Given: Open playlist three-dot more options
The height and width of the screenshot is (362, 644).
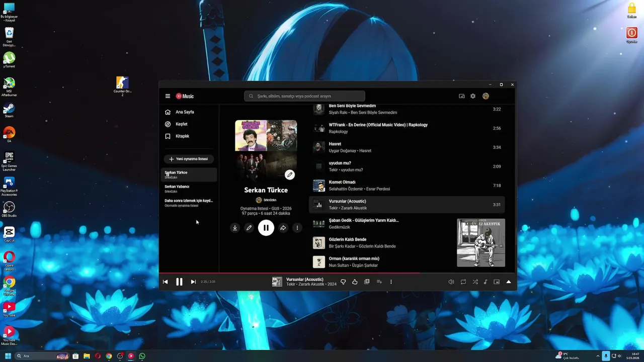Looking at the screenshot, I should click(297, 228).
